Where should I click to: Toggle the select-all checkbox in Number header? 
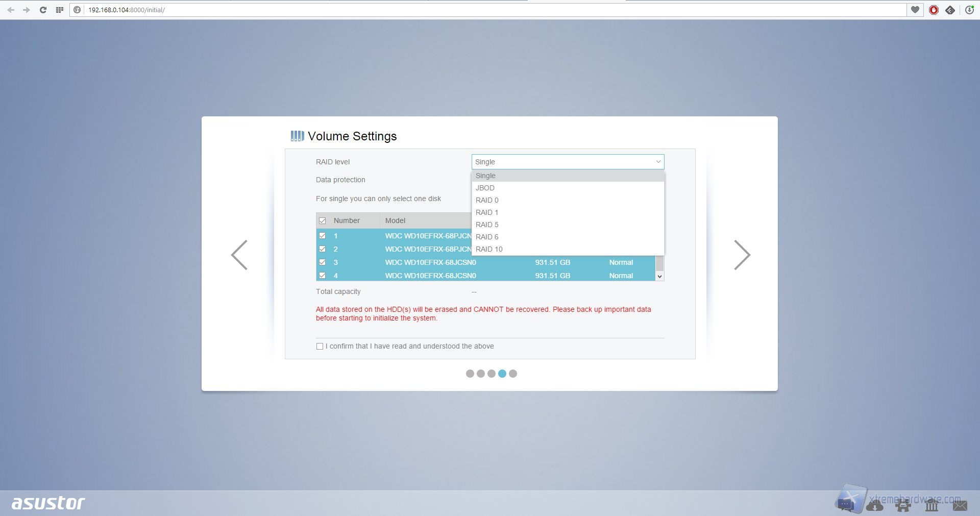coord(322,220)
